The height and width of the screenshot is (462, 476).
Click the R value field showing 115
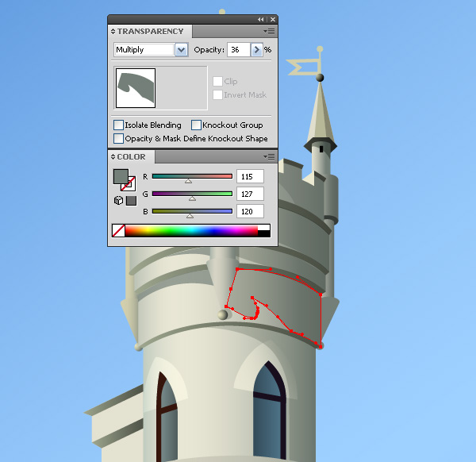250,176
